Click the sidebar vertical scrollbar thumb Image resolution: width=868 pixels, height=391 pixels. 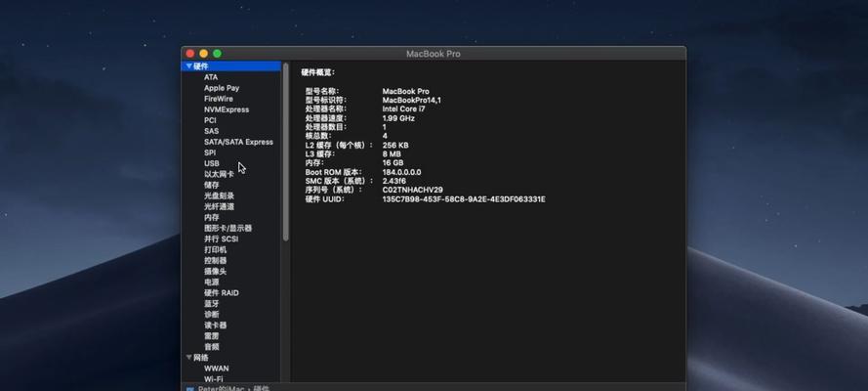(286, 152)
